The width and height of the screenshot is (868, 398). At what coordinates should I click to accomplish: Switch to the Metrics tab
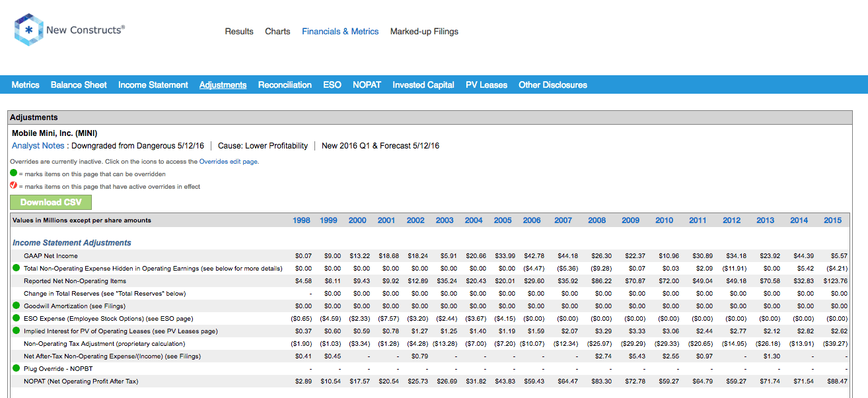click(25, 84)
